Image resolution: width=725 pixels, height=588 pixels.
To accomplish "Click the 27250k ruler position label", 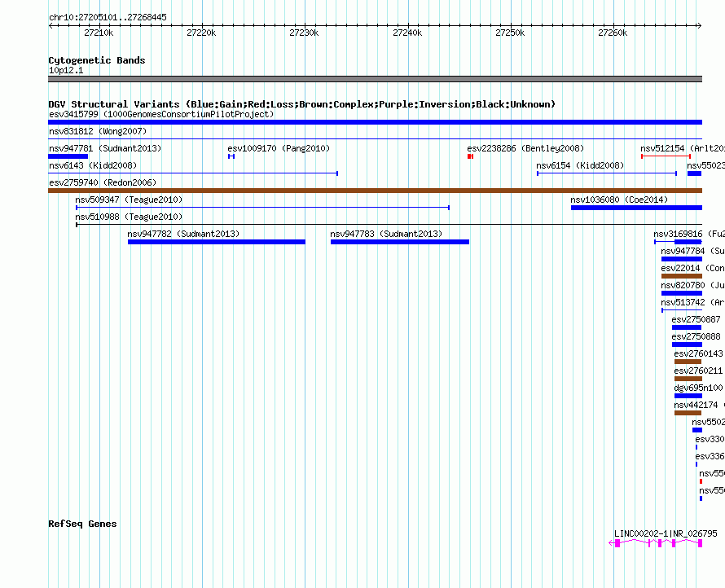I will click(x=510, y=33).
